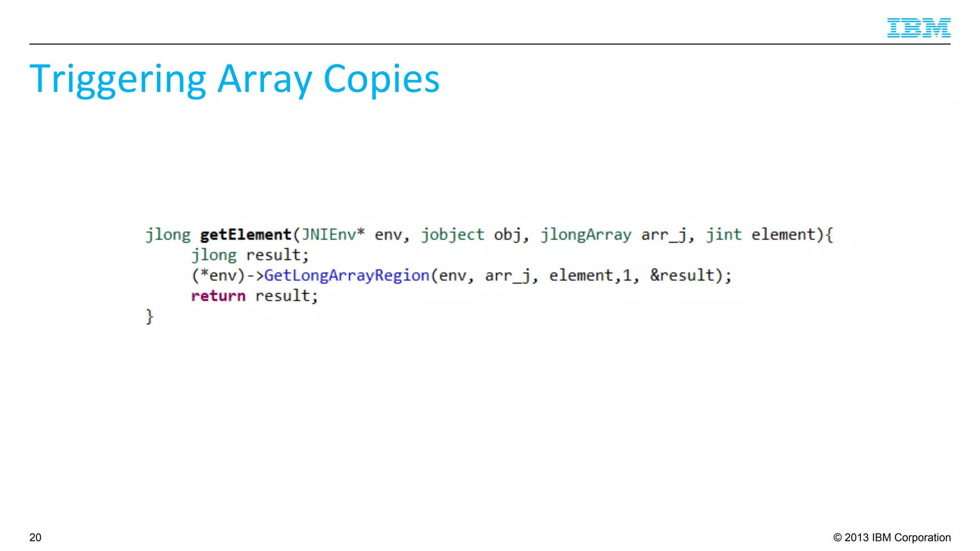980x551 pixels.
Task: Click the '&result' argument in the code
Action: click(682, 275)
